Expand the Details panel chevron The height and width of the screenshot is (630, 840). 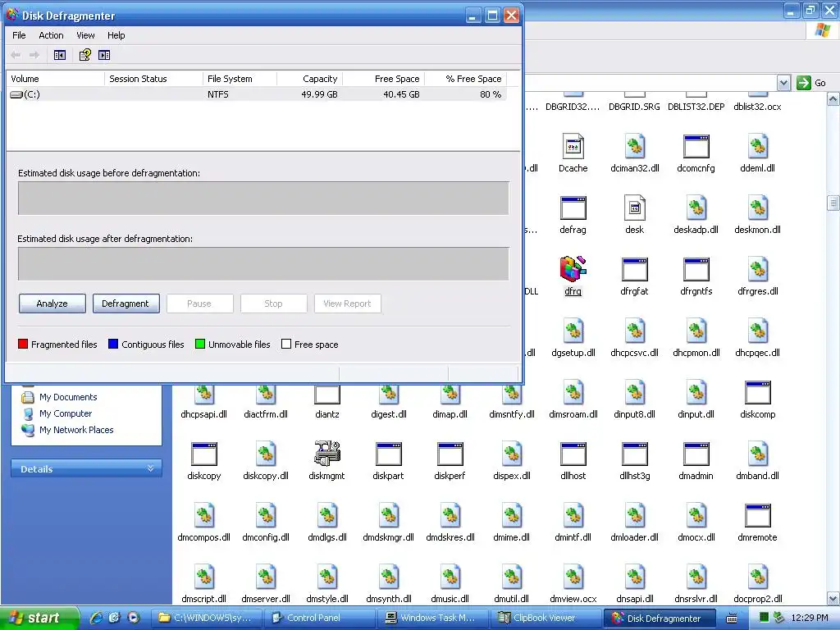point(151,468)
